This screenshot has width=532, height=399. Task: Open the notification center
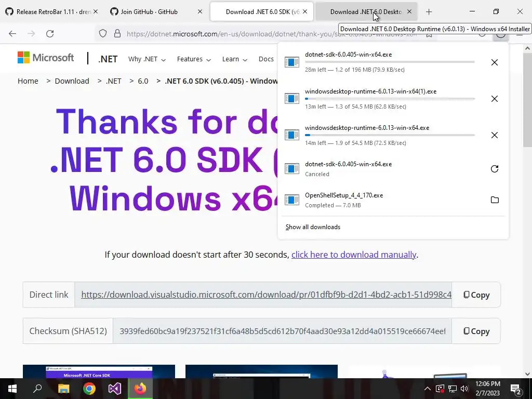tap(516, 389)
